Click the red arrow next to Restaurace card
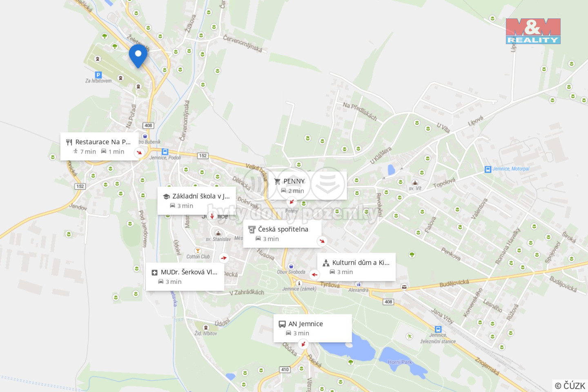 (139, 152)
